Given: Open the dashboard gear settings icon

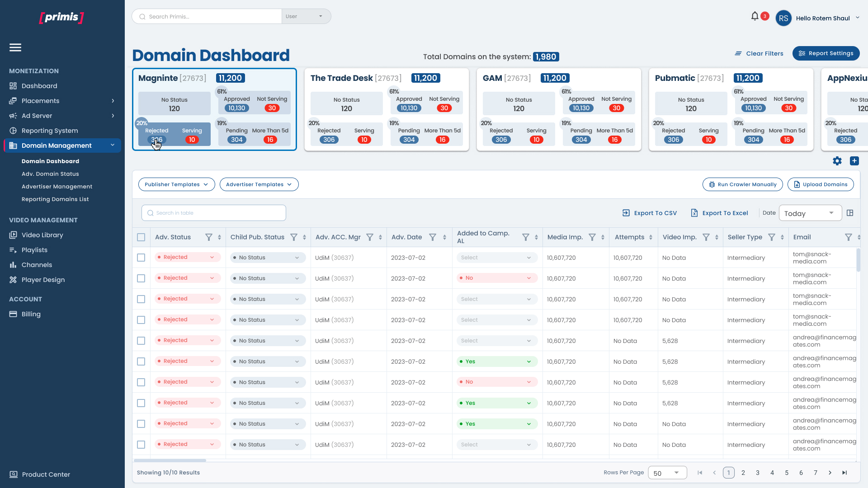Looking at the screenshot, I should [837, 161].
